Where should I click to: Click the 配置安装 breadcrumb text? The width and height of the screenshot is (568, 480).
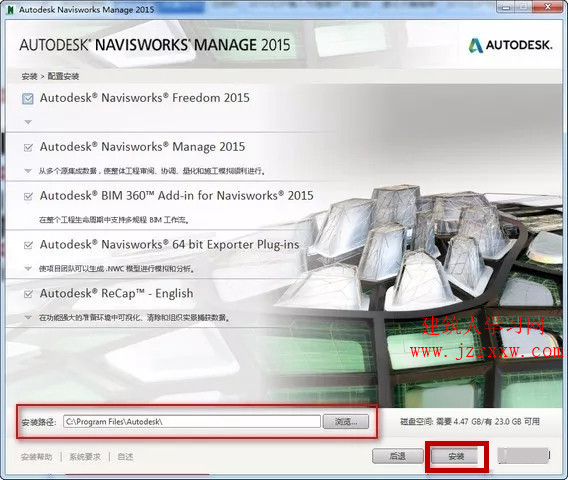point(63,76)
